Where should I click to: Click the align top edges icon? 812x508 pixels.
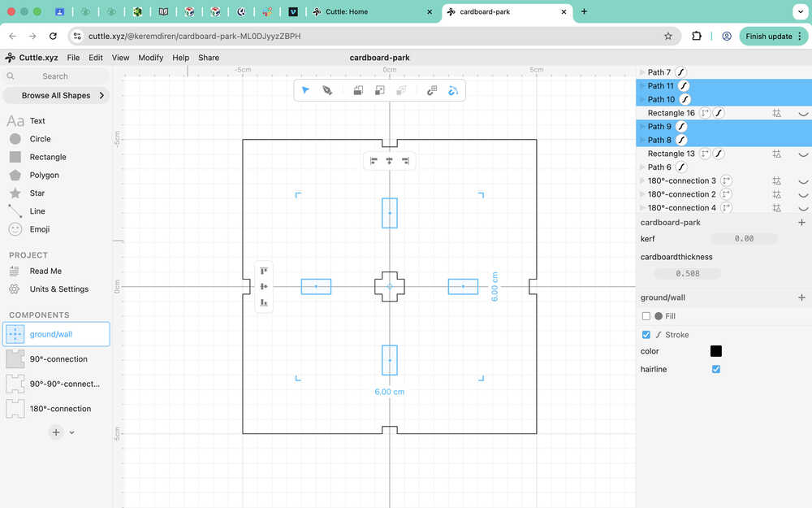tap(264, 271)
